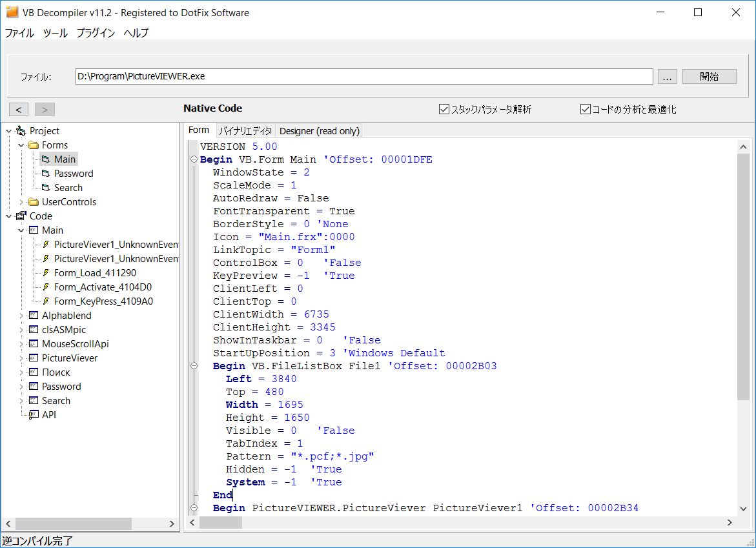Click the "Native Code" heading label

[212, 108]
